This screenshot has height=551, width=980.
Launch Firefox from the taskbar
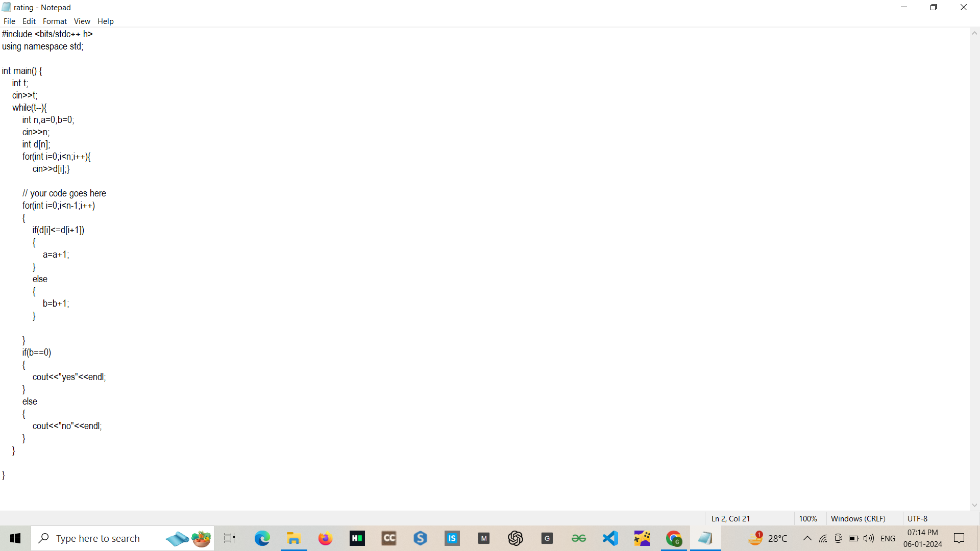(325, 538)
